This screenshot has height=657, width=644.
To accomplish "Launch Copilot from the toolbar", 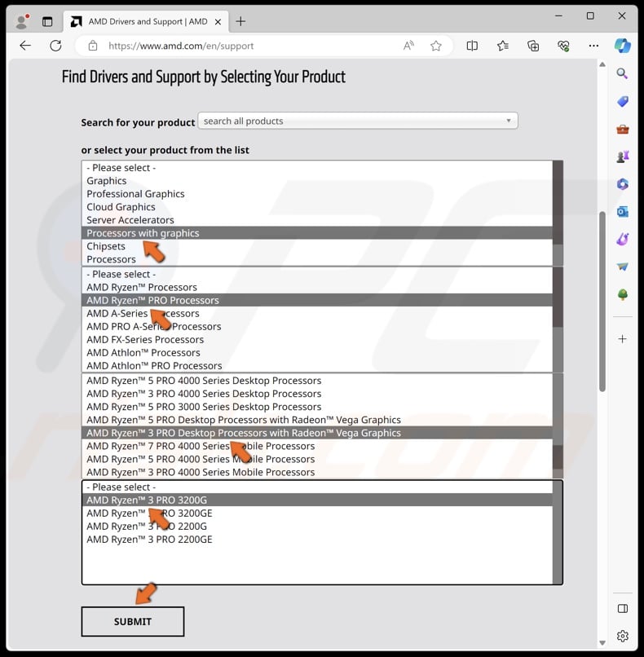I will (623, 46).
